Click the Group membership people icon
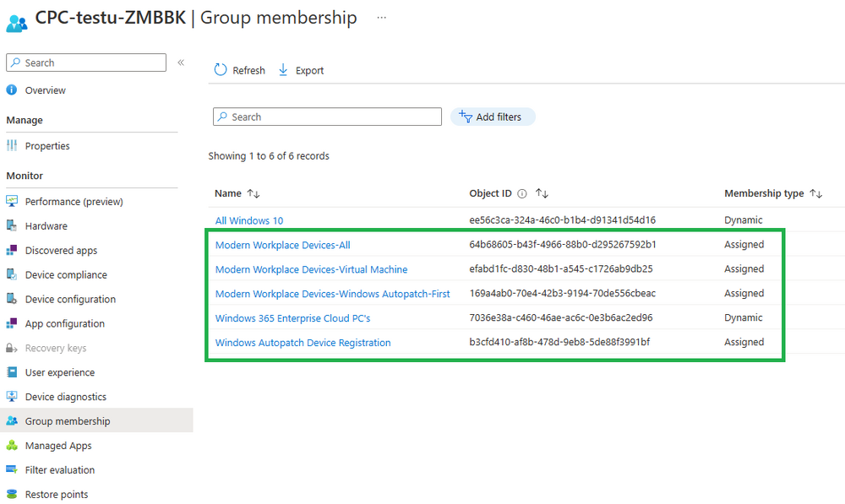The height and width of the screenshot is (504, 845). [x=11, y=420]
